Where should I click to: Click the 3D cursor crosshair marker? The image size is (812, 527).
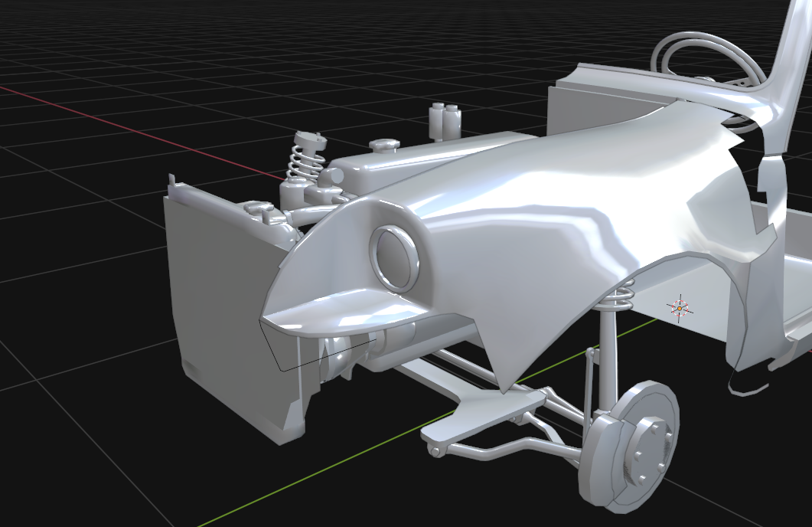click(680, 309)
